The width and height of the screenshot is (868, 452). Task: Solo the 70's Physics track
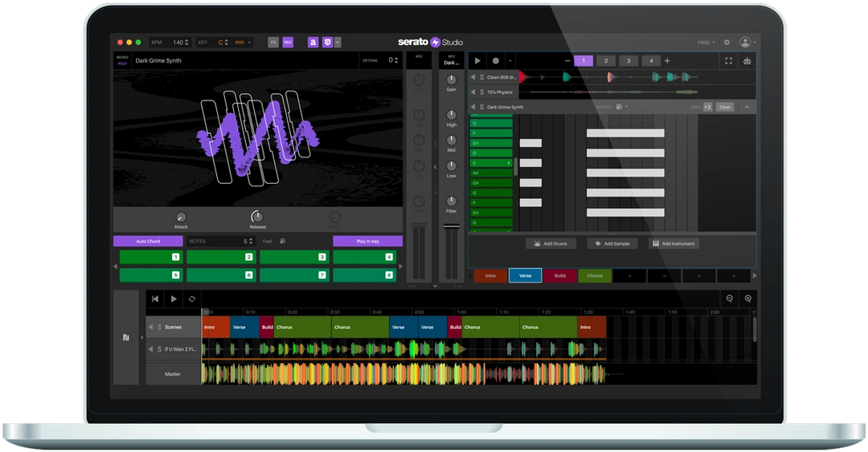(481, 92)
